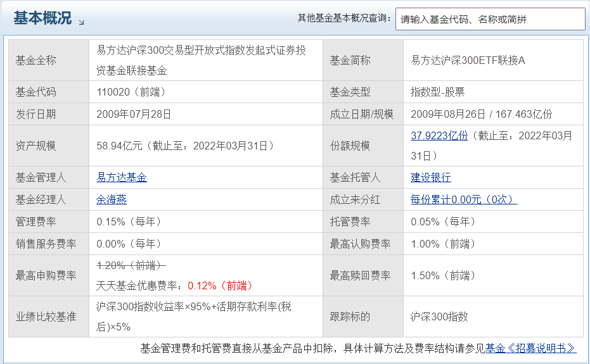Focus the fund code search input field

click(x=491, y=19)
